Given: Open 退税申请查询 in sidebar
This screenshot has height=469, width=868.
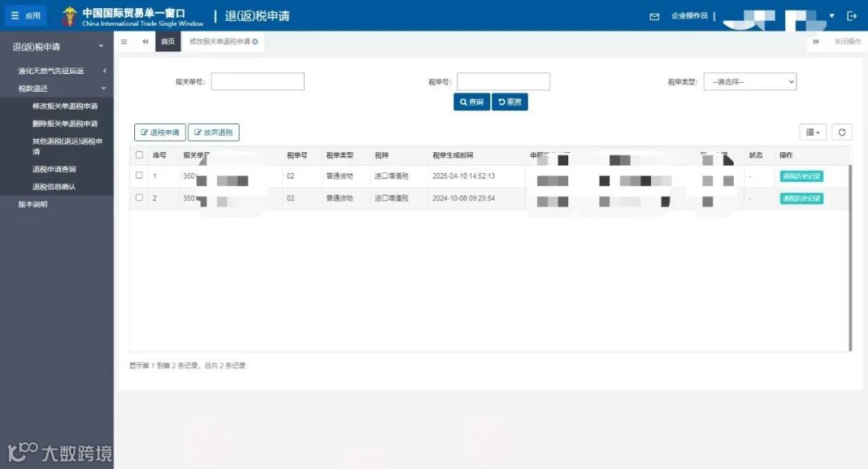Looking at the screenshot, I should click(x=54, y=169).
